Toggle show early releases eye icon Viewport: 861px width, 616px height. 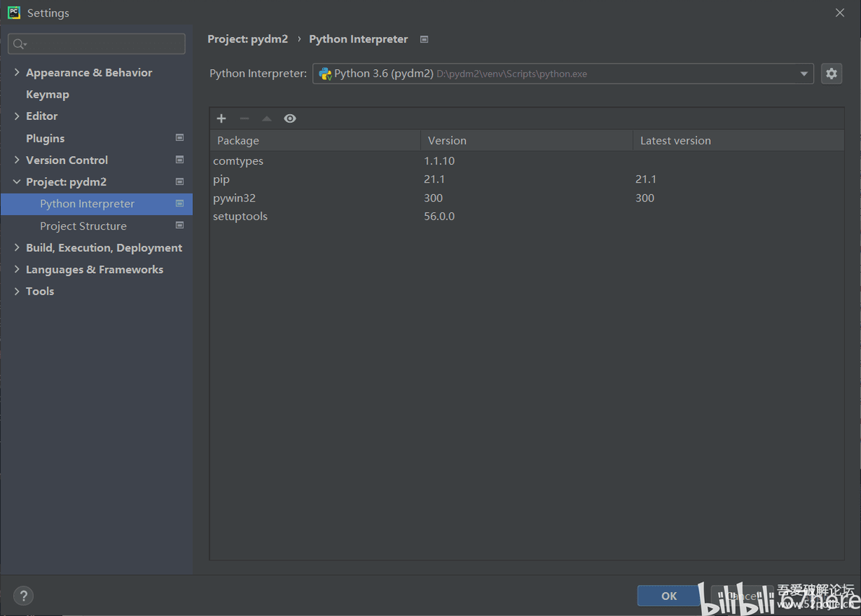(290, 118)
